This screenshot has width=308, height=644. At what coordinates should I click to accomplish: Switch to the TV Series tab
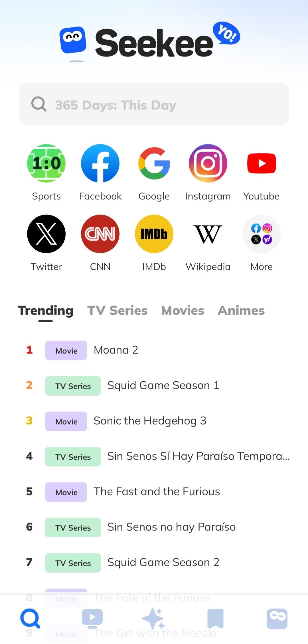pyautogui.click(x=117, y=311)
